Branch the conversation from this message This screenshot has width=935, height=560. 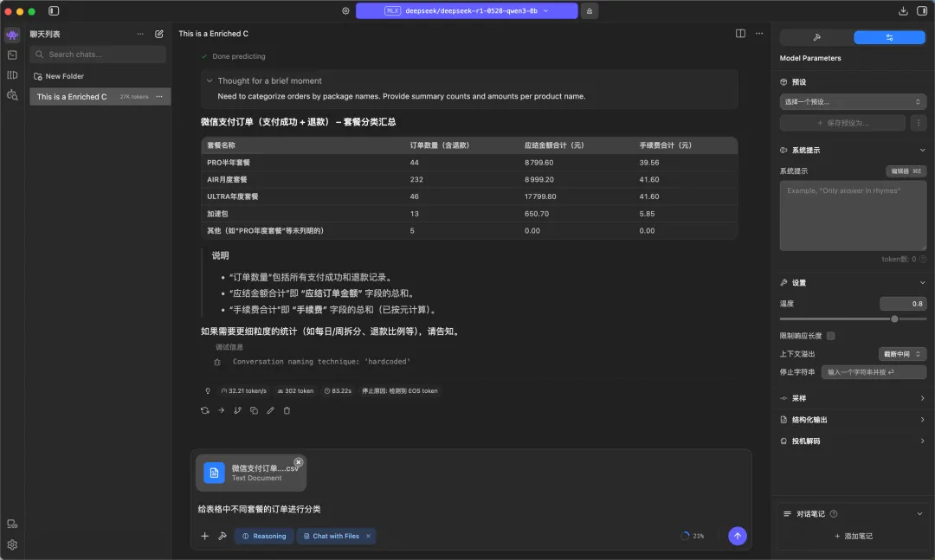237,410
